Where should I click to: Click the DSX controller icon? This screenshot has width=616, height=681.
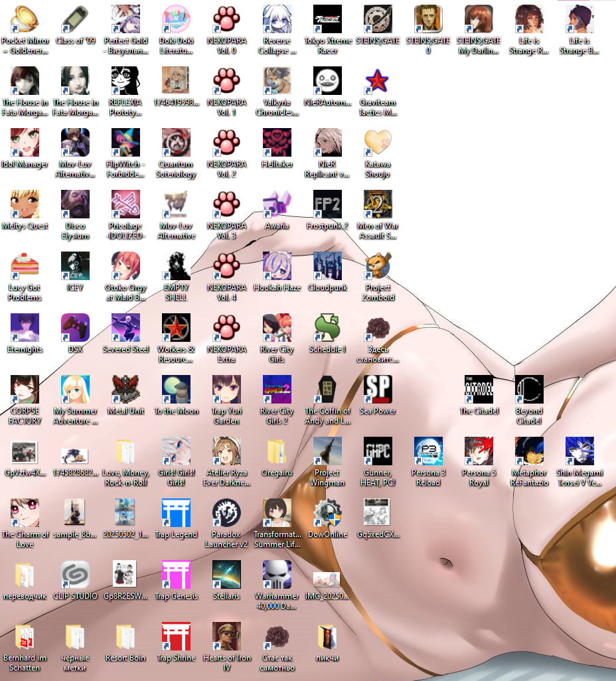75,328
